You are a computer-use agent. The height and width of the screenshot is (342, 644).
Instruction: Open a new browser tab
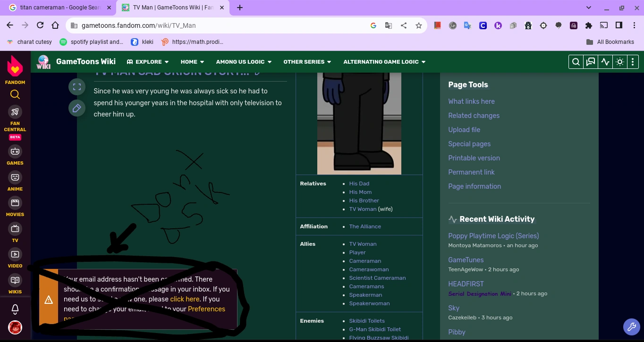click(x=240, y=8)
